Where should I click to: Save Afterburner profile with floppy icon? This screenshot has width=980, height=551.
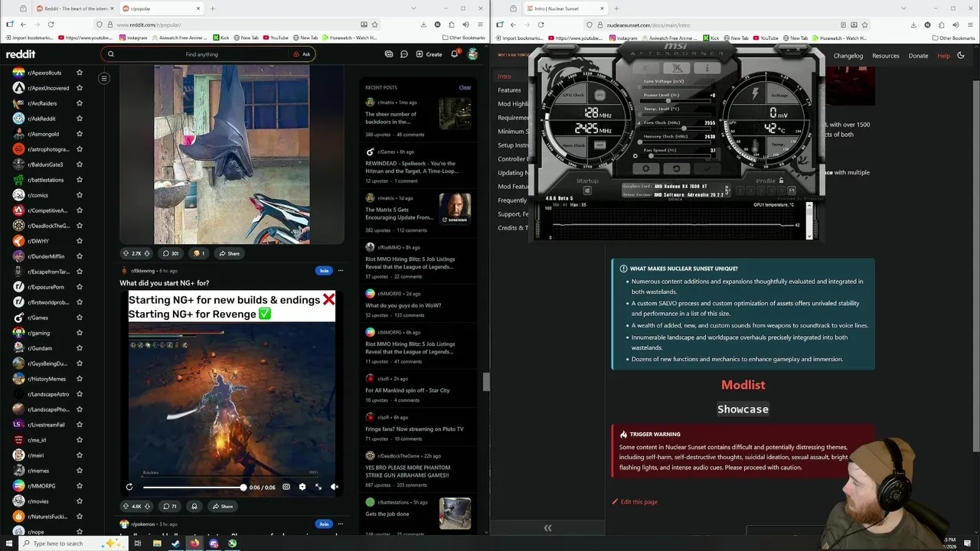point(792,191)
